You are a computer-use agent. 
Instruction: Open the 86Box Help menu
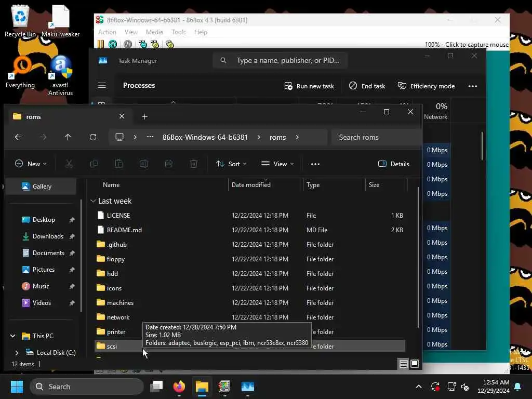(x=201, y=32)
